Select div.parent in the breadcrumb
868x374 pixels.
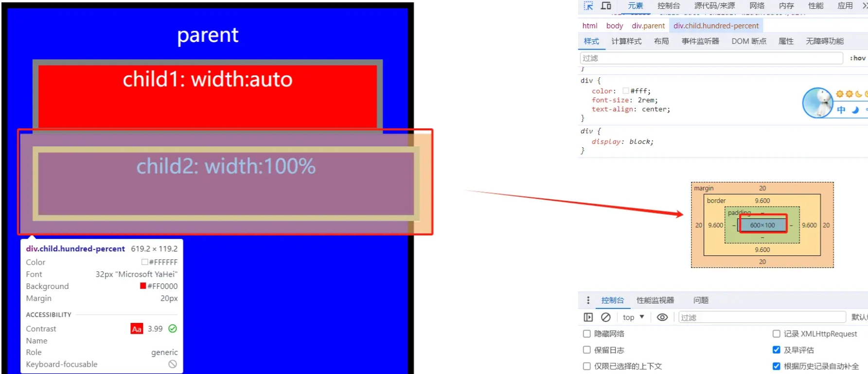(648, 26)
